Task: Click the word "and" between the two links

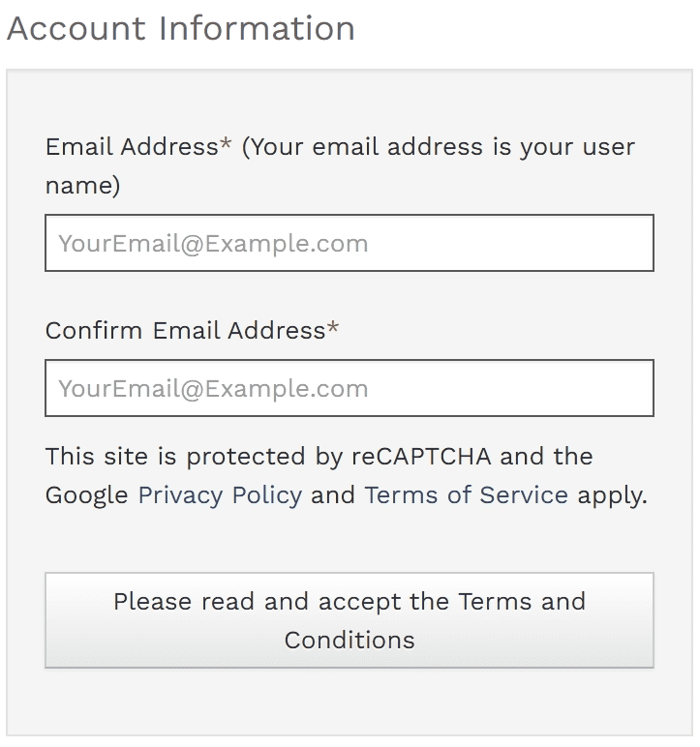Action: coord(333,495)
